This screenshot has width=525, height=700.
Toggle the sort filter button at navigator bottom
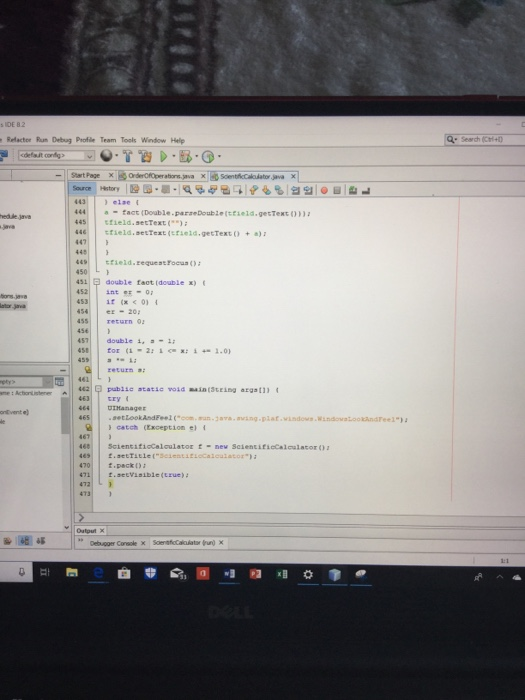click(41, 541)
